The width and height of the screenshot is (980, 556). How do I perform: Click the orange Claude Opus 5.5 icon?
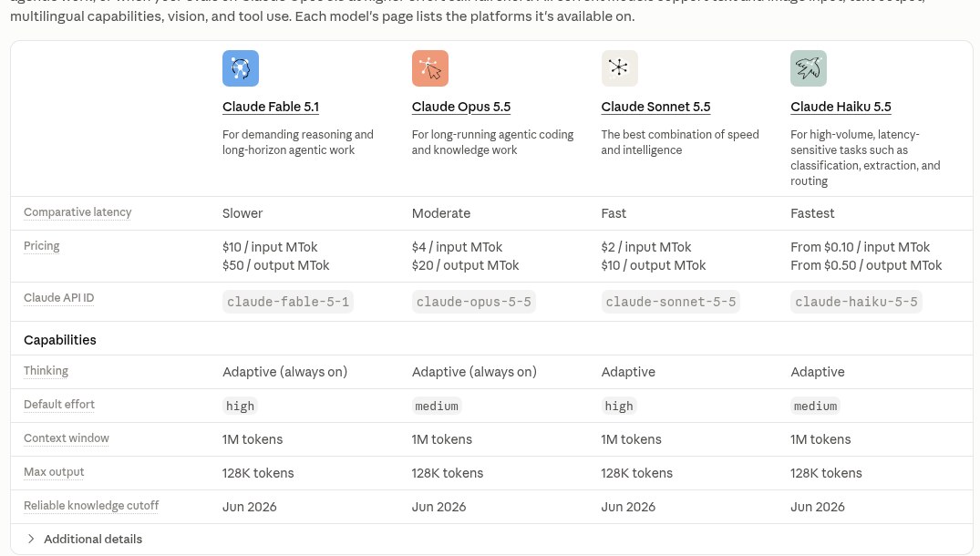pos(430,68)
